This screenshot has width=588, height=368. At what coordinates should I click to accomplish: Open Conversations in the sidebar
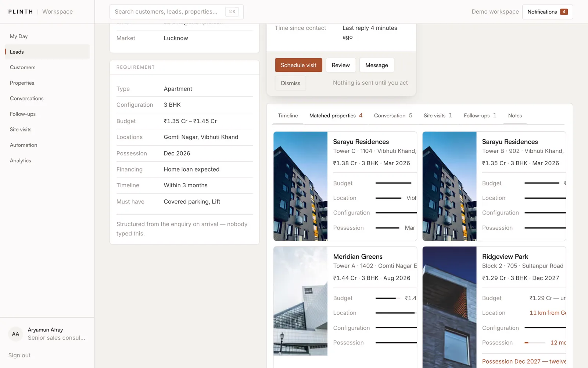pos(47,98)
